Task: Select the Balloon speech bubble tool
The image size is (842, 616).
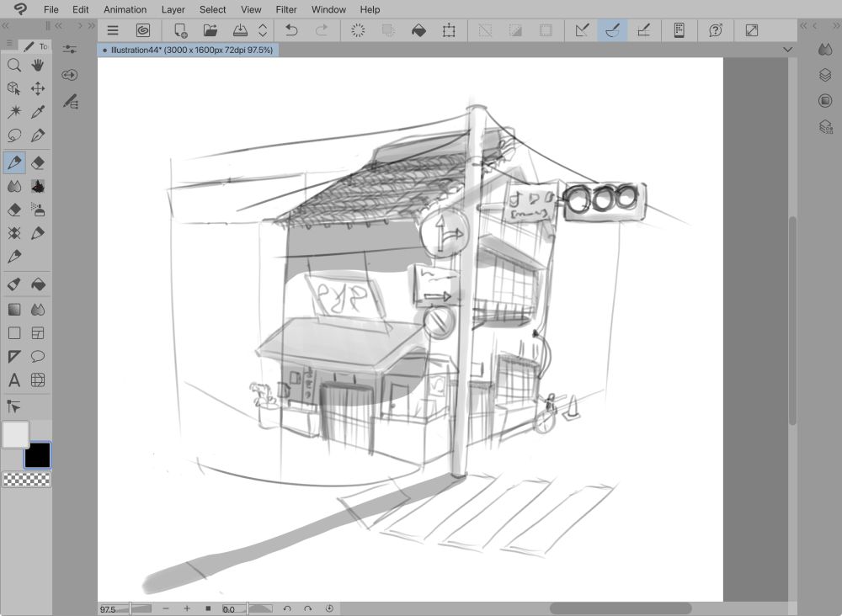Action: tap(38, 356)
